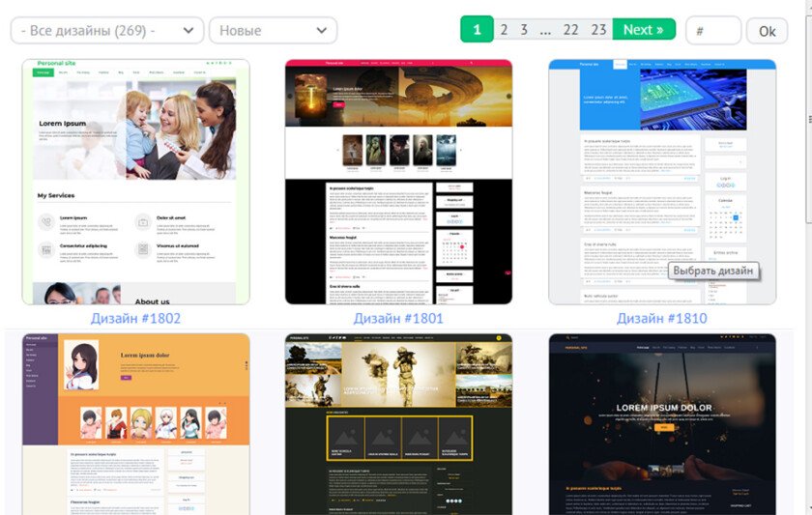812x515 pixels.
Task: Go to page 2 of designs
Action: pyautogui.click(x=504, y=30)
